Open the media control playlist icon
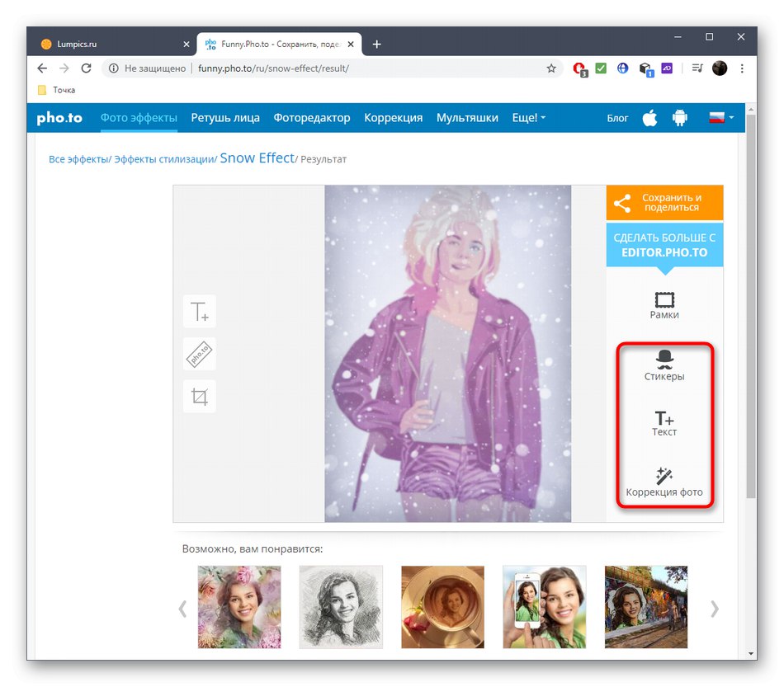 [697, 68]
